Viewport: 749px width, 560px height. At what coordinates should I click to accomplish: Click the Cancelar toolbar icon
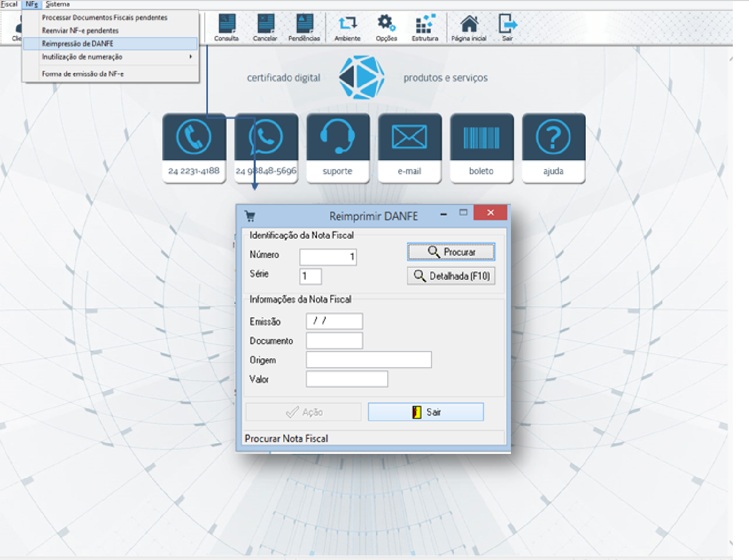(265, 28)
